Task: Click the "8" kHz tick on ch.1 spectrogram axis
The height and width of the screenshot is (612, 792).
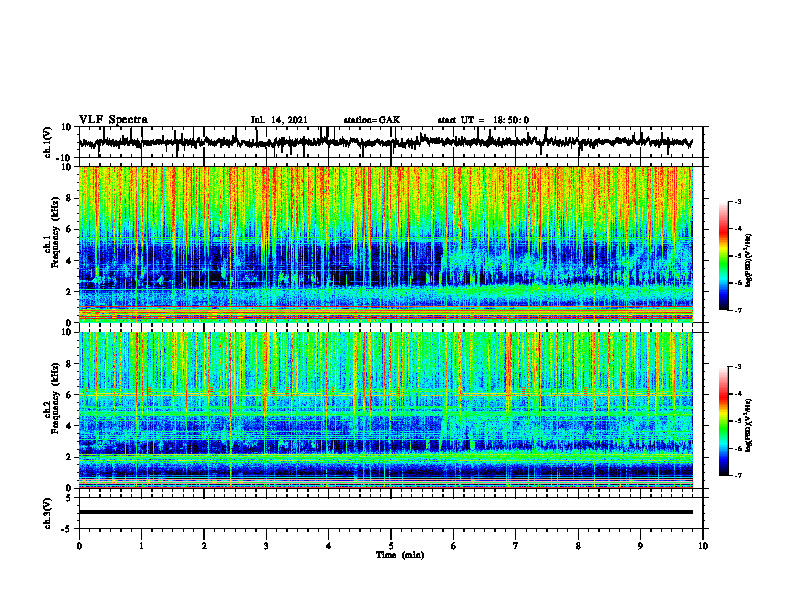Action: point(69,198)
